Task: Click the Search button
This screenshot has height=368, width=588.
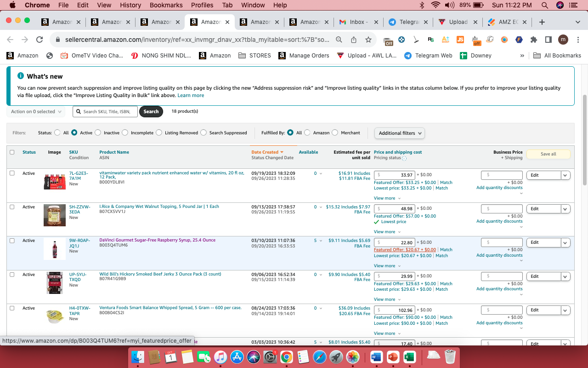Action: [x=151, y=111]
